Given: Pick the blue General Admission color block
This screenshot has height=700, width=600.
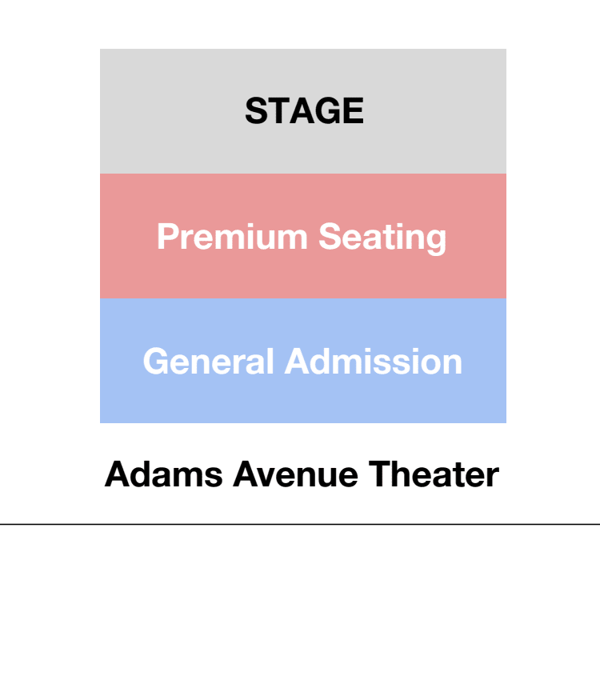Looking at the screenshot, I should click(303, 361).
